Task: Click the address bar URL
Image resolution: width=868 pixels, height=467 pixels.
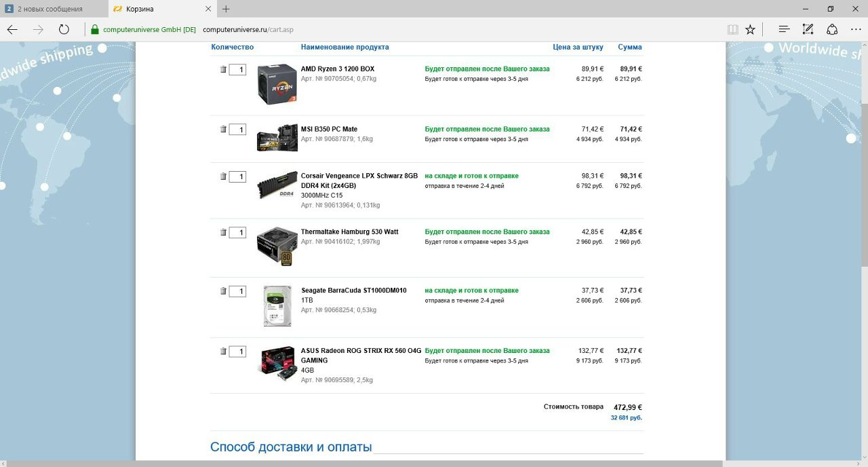Action: 248,30
